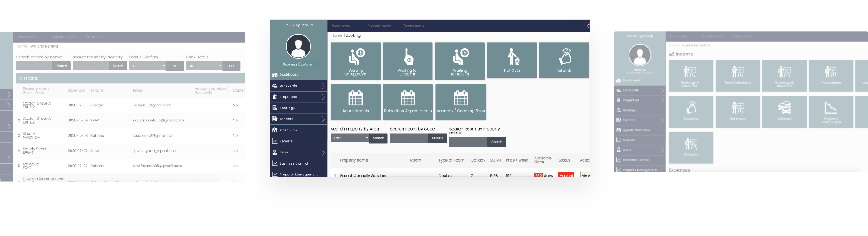Expand the LandLords sidebar submenu
This screenshot has width=868, height=236.
click(x=323, y=86)
